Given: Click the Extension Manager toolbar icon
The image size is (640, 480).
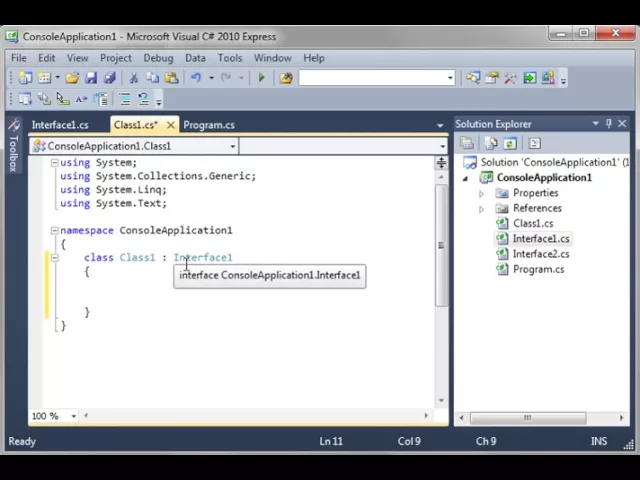Looking at the screenshot, I should pyautogui.click(x=548, y=78).
